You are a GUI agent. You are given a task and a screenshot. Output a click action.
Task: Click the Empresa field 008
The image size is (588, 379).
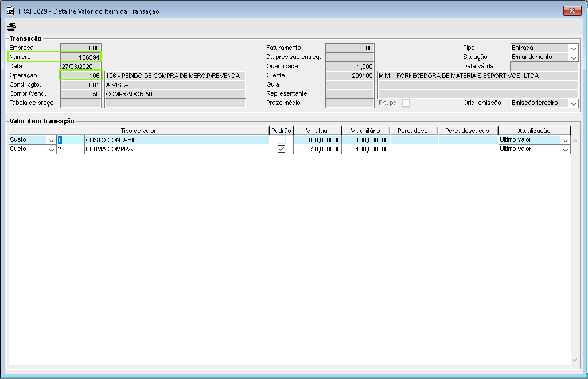(81, 48)
